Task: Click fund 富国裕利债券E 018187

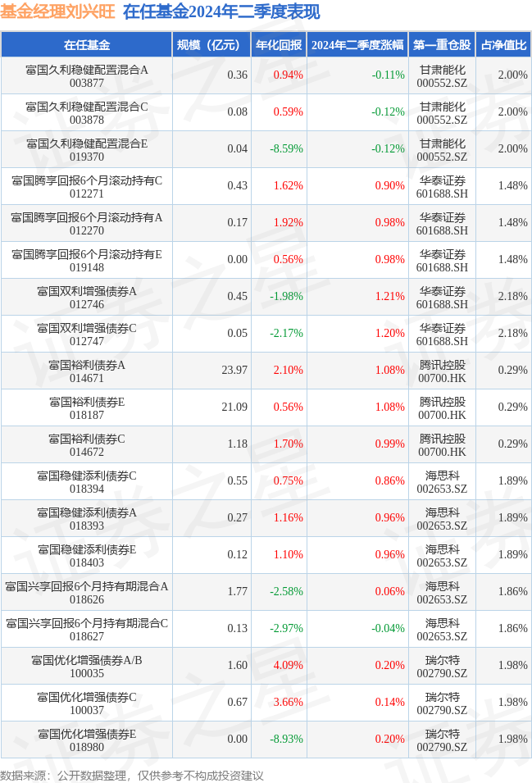Action: tap(87, 407)
